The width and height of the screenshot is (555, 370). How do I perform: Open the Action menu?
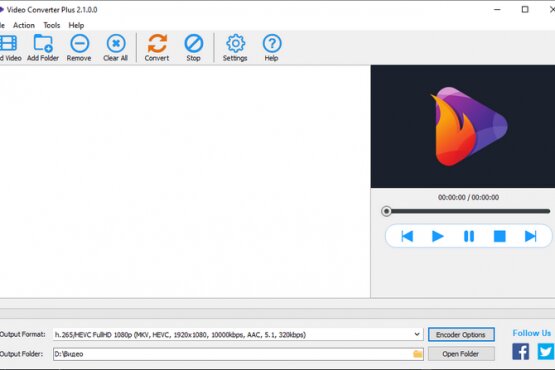coord(24,25)
